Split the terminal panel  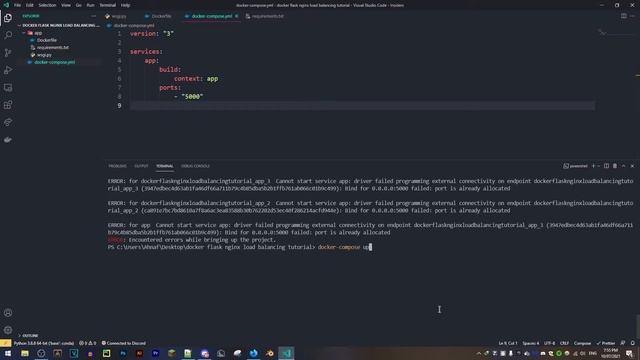[607, 166]
